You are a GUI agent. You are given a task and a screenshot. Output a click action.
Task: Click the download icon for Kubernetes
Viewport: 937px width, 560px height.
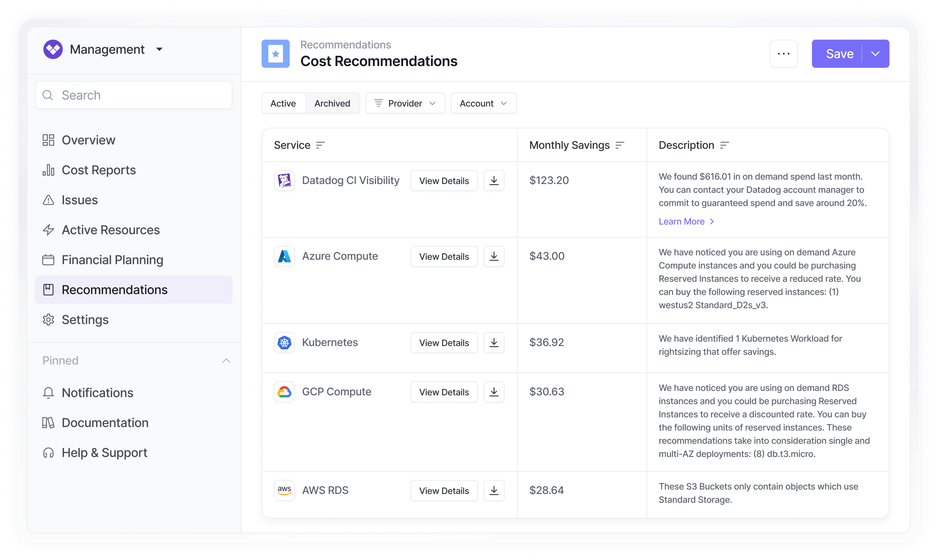[493, 343]
